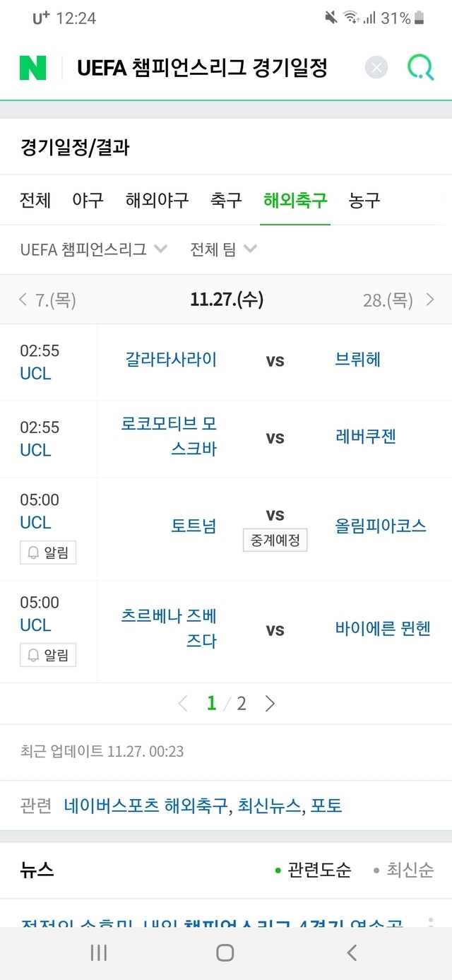
Task: Open UEFA 챔피언스리그 league dropdown
Action: pos(93,249)
